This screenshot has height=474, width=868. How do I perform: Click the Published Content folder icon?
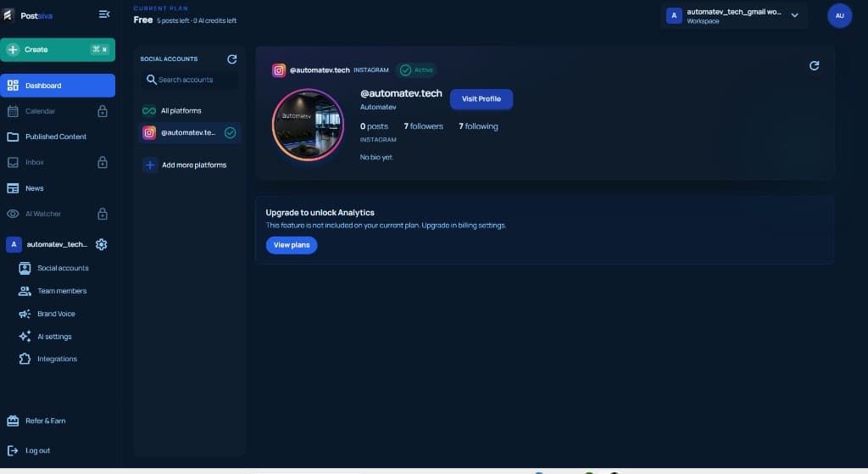click(x=13, y=137)
